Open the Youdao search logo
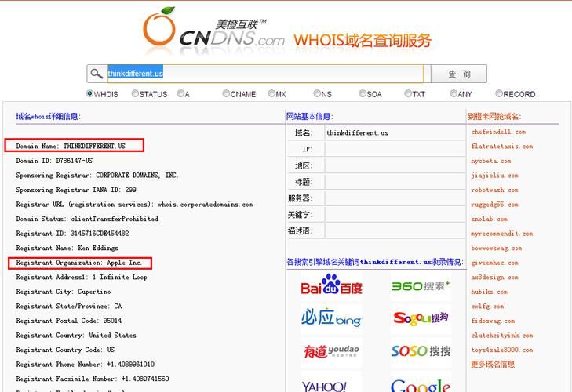 (332, 351)
